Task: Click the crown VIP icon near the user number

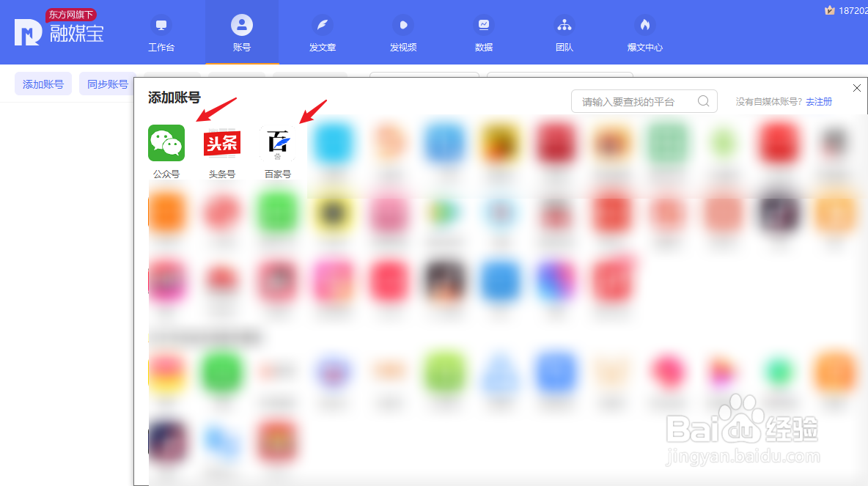Action: 829,10
